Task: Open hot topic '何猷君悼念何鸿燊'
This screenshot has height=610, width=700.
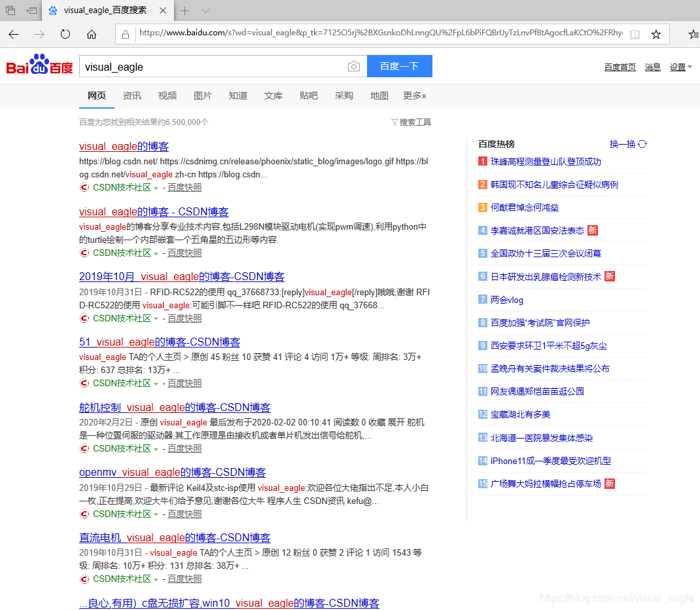Action: (525, 207)
